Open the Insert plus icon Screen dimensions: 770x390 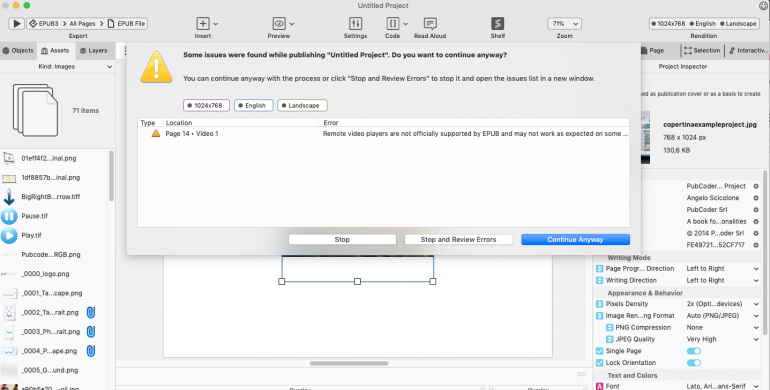pyautogui.click(x=203, y=24)
